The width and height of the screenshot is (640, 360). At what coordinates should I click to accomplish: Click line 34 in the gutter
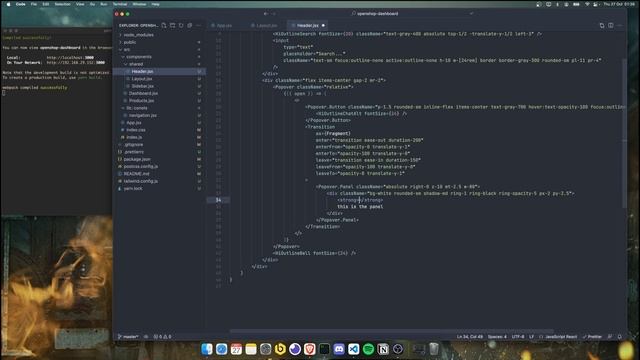[x=218, y=200]
